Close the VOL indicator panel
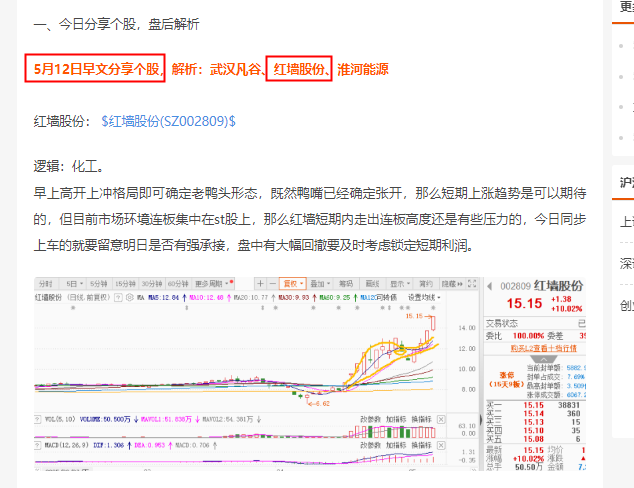 441,419
